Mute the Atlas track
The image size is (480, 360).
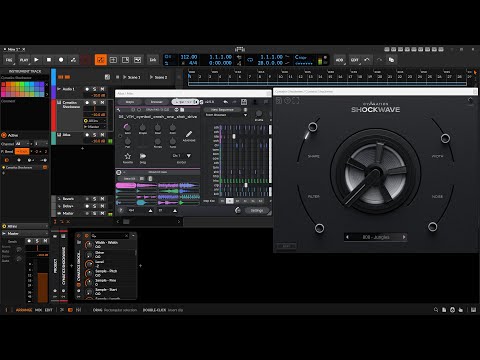coord(102,135)
